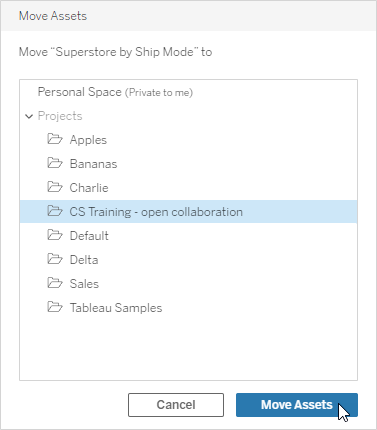Select the Sales project name
Viewport: 377px width, 430px height.
pyautogui.click(x=84, y=284)
